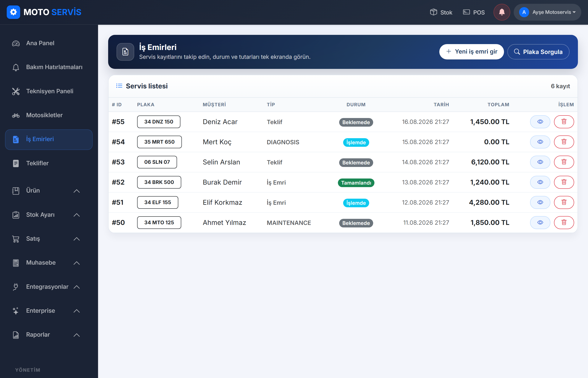Expand the Entegrasyonlar sidebar chevron

pyautogui.click(x=77, y=287)
